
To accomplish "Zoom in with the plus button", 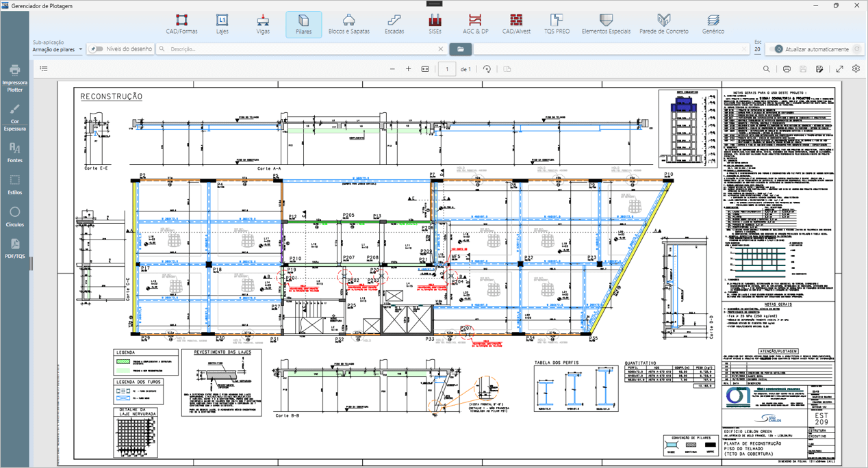I will point(409,69).
